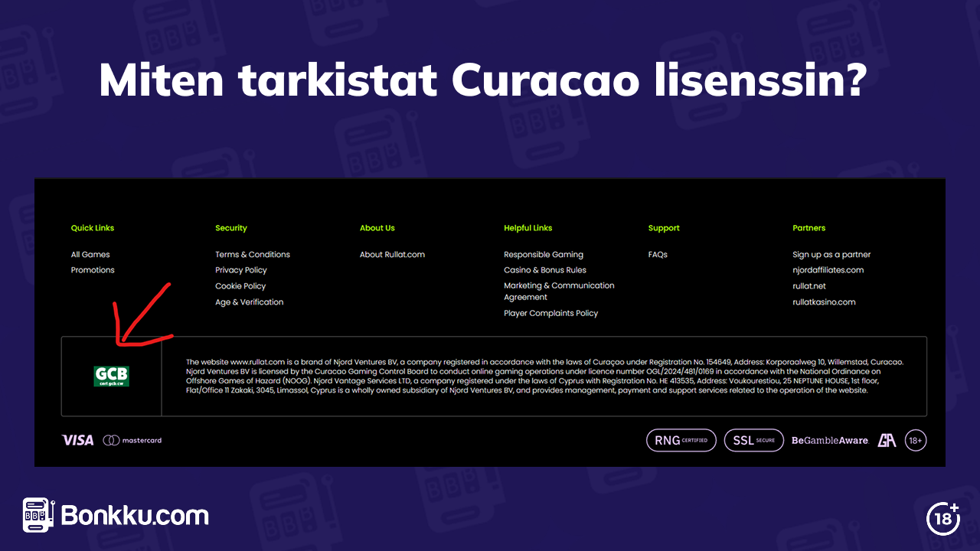Screen dimensions: 980x551
Task: Click the About Us heading
Action: click(377, 228)
